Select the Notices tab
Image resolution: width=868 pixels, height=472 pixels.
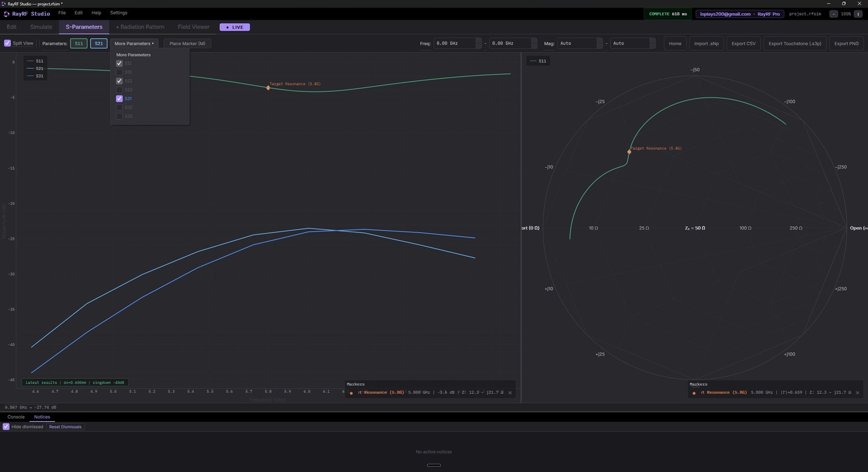[42, 417]
